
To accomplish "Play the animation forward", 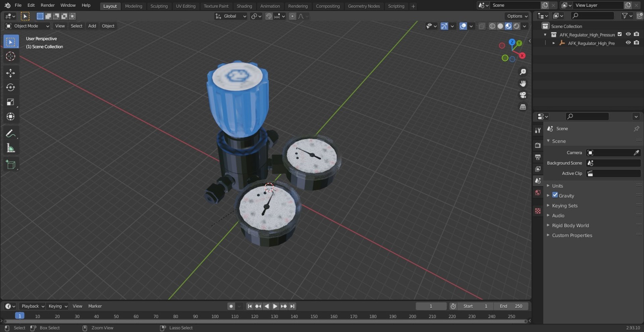I will pos(275,306).
